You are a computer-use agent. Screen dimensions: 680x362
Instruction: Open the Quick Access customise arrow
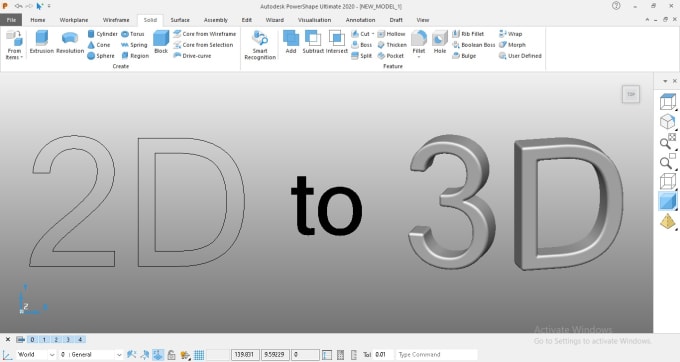(x=49, y=6)
